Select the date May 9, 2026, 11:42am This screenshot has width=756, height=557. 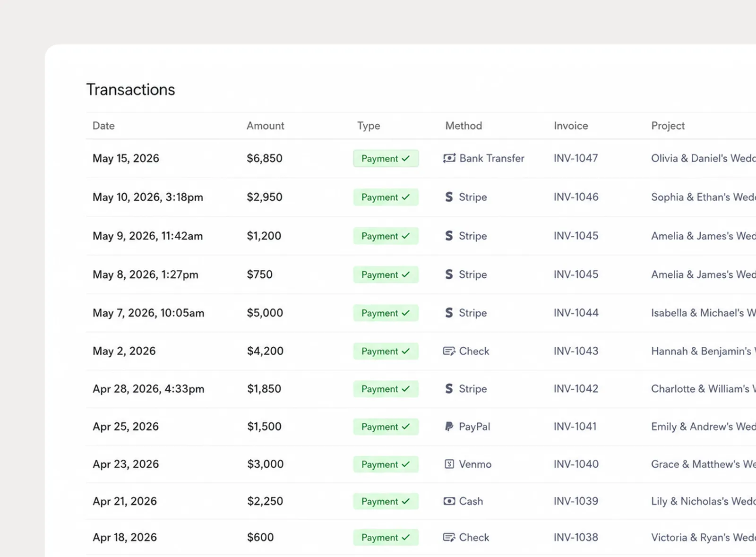[x=147, y=236]
